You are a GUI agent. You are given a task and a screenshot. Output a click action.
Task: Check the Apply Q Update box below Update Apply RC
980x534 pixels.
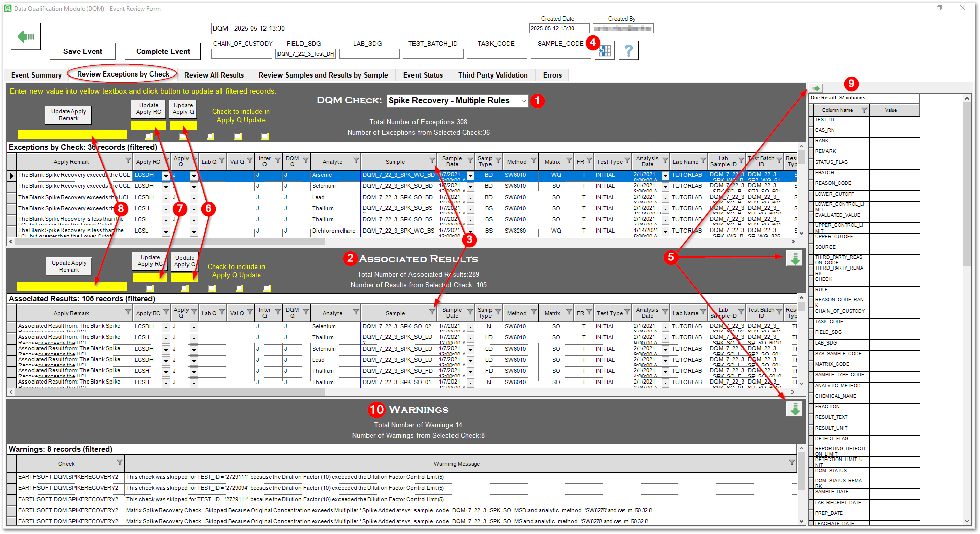[x=148, y=136]
